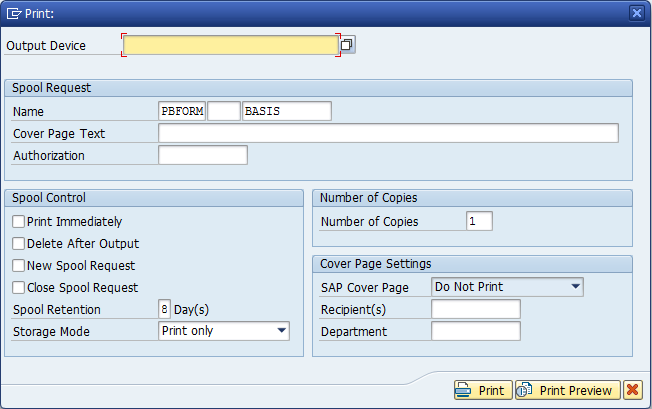
Task: Click the printer icon on Print button
Action: (x=463, y=390)
